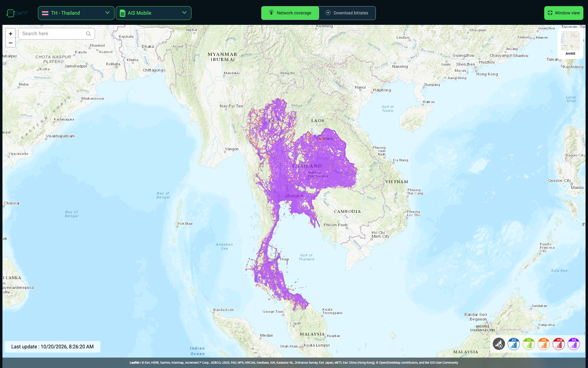Zoom in on the map
The width and height of the screenshot is (588, 368).
(10, 34)
